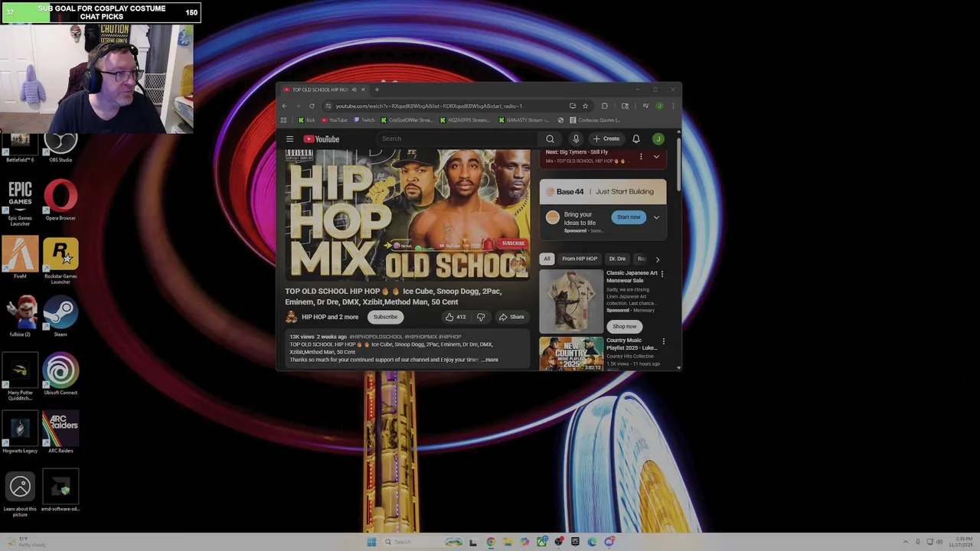This screenshot has height=551, width=980.
Task: Like the video with thumbs up 412
Action: (456, 317)
